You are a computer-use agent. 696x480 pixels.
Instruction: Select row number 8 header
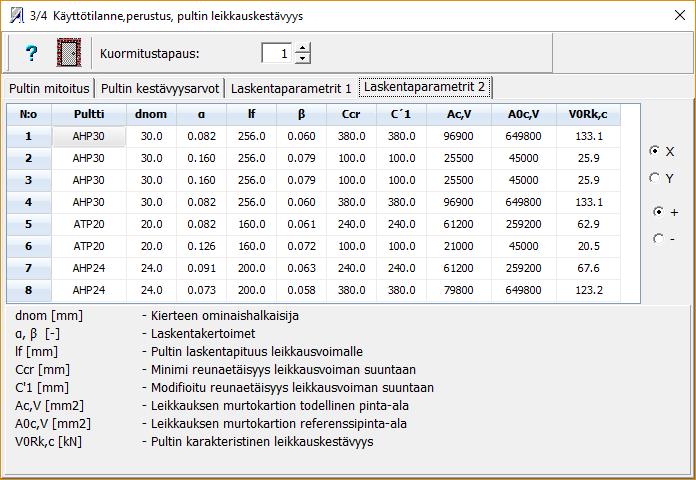[x=29, y=290]
